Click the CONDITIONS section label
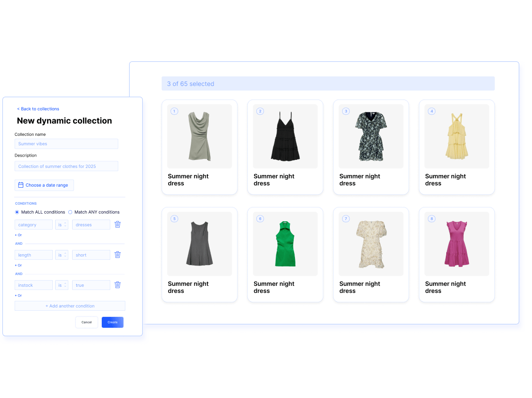The height and width of the screenshot is (398, 532). pos(26,203)
